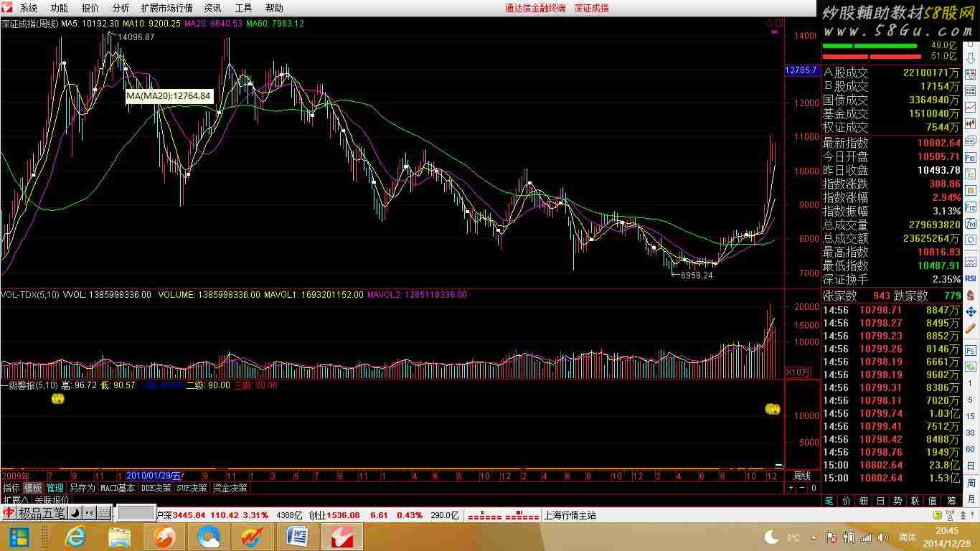Select the candlestick chart icon in sidebar
This screenshot has height=551, width=980.
(971, 124)
